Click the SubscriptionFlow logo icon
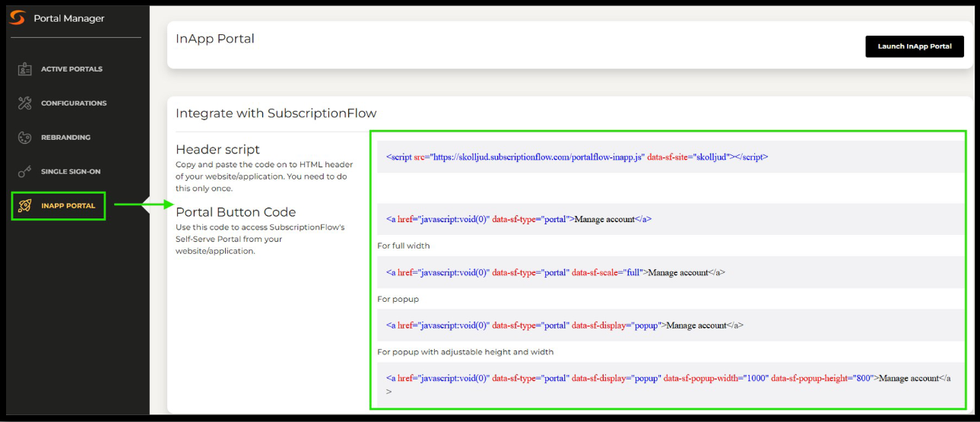Screen dimensions: 980x422 point(17,18)
